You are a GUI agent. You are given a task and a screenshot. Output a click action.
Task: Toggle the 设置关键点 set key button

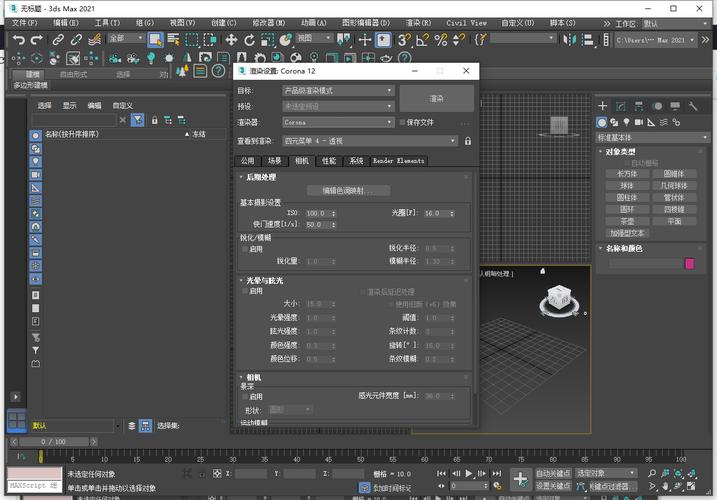click(x=553, y=486)
